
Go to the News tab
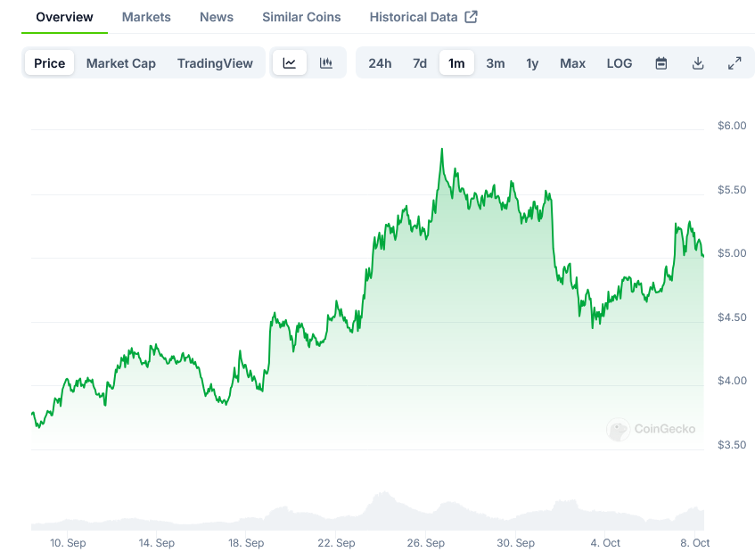tap(217, 17)
